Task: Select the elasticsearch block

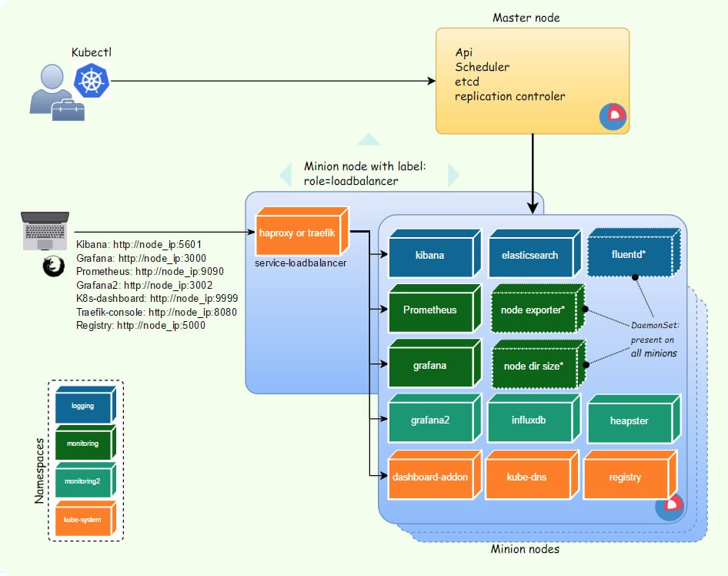Action: click(535, 253)
